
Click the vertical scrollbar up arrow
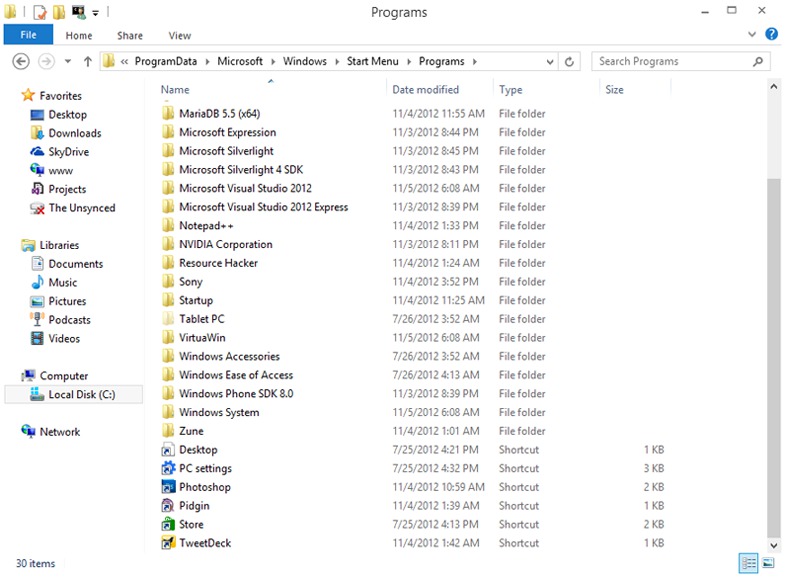(x=774, y=87)
